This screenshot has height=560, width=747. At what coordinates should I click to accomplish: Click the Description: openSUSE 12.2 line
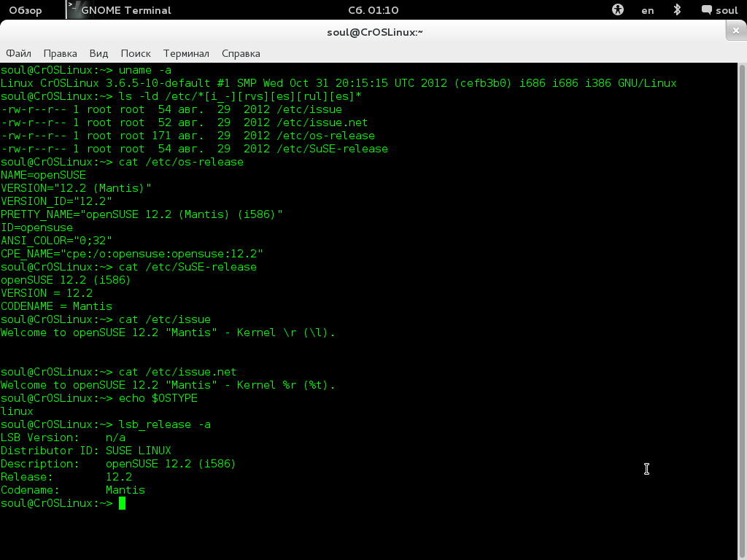click(118, 464)
